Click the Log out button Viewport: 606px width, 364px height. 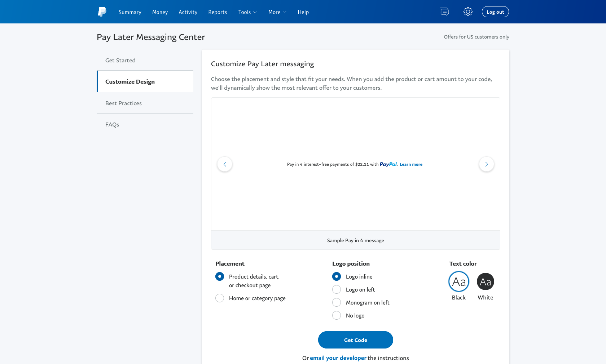pos(495,12)
